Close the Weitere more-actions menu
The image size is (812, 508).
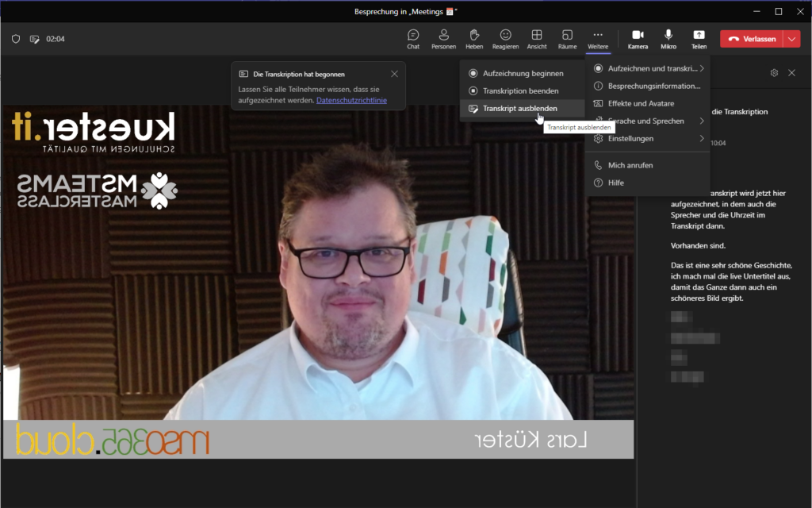(598, 39)
